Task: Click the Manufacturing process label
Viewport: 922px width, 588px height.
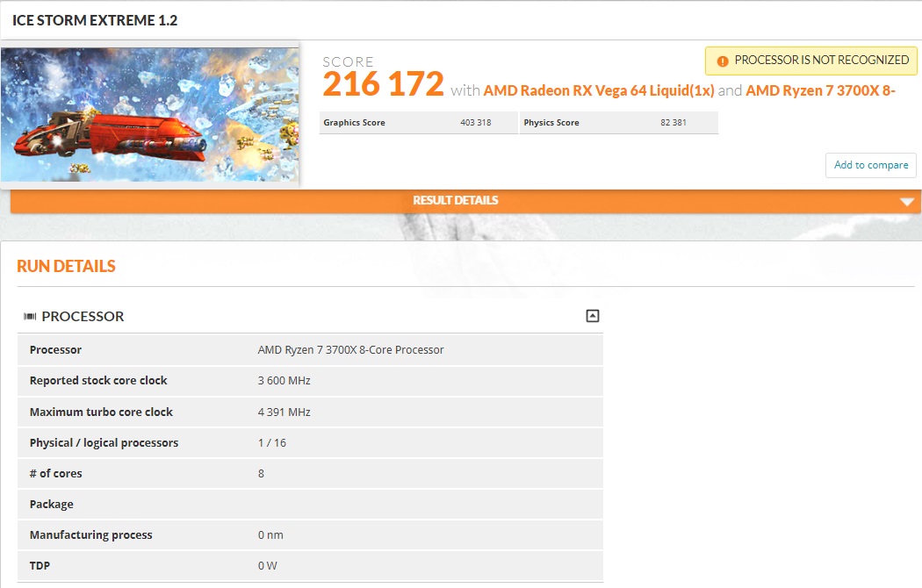Action: pyautogui.click(x=90, y=534)
